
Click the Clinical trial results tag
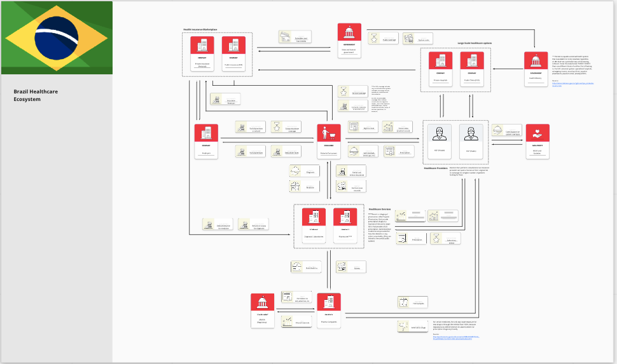(x=296, y=321)
